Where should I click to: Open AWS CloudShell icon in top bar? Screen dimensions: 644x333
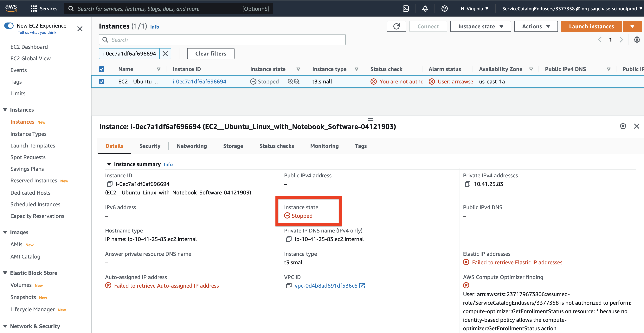[405, 9]
